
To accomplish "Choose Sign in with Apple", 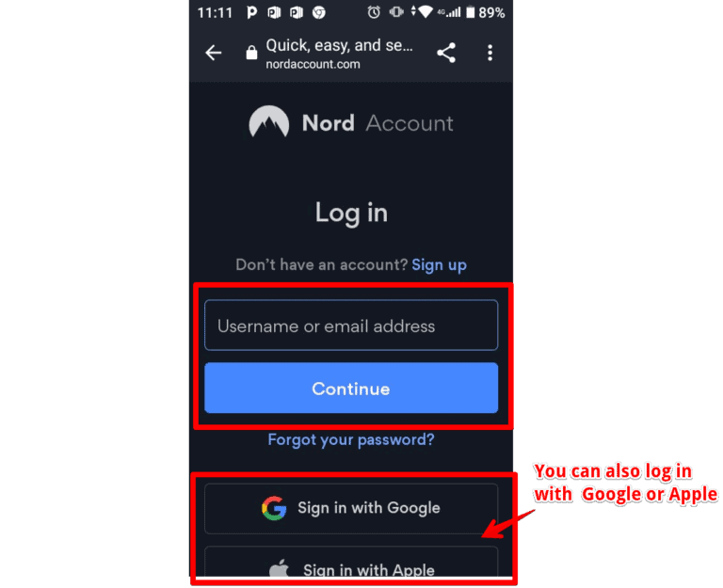I will pos(351,563).
